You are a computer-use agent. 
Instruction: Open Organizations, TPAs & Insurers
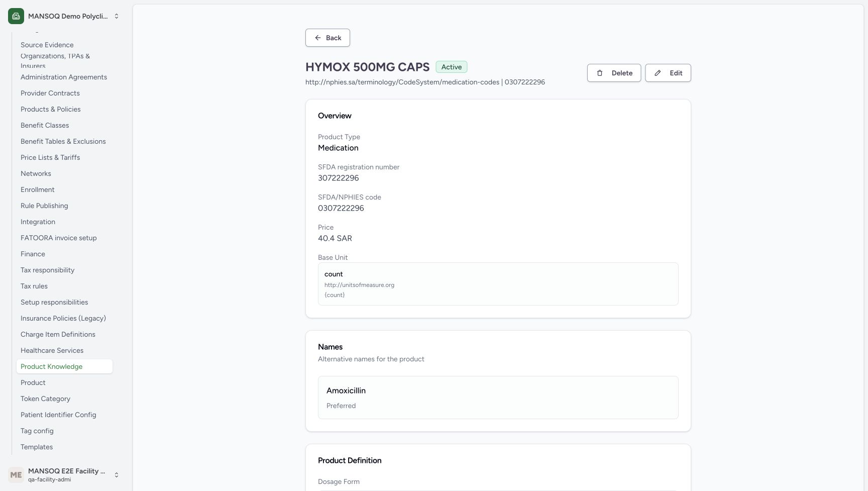point(55,61)
